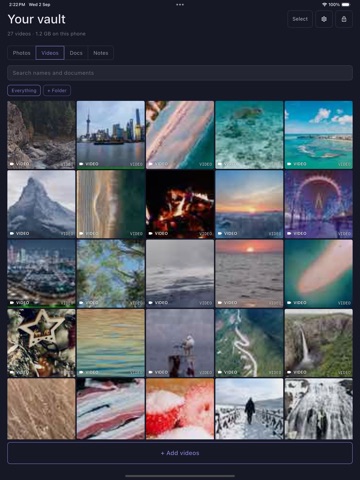The width and height of the screenshot is (360, 480).
Task: Tap the video camera badge on the pink sandbar thumbnail
Action: click(297, 303)
